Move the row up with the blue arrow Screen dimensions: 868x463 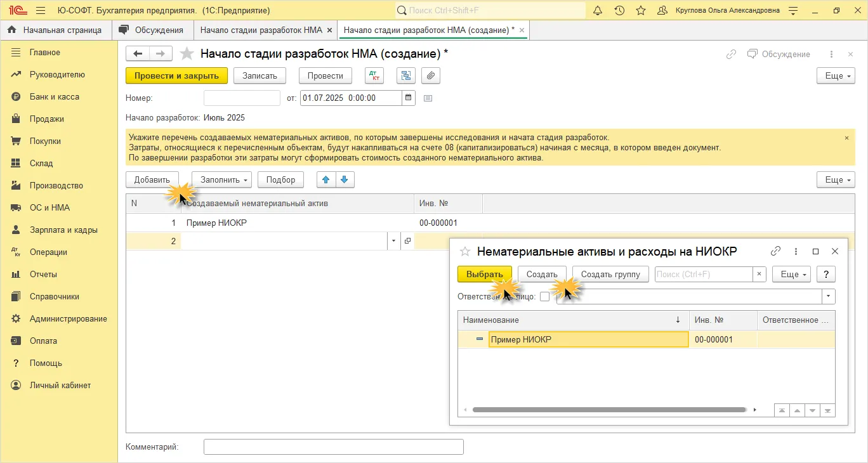326,179
